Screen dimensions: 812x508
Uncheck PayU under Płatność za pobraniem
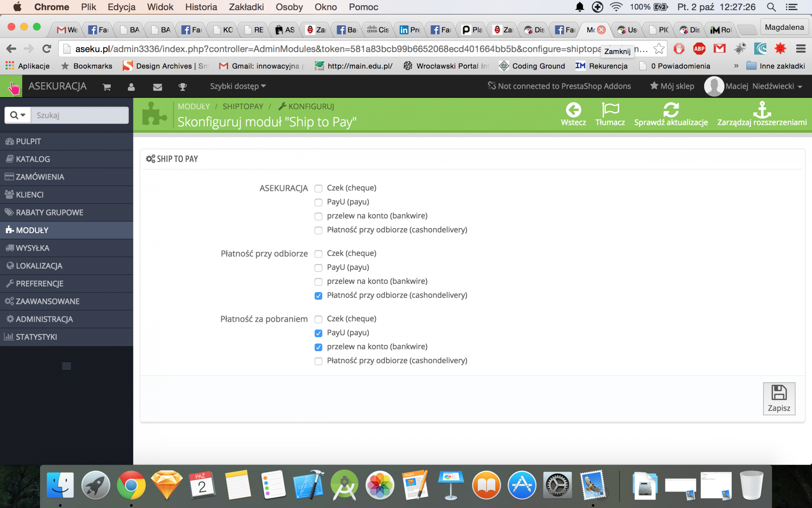(x=318, y=333)
